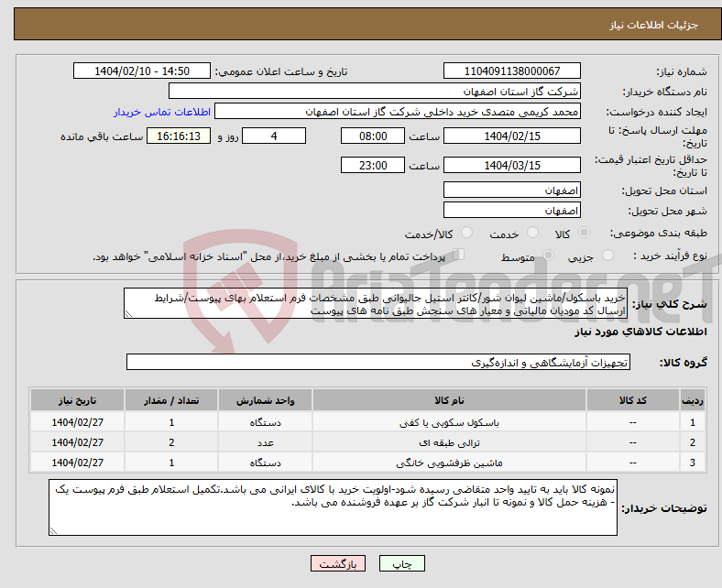Click the توضیحات خریدار text area

(x=333, y=507)
